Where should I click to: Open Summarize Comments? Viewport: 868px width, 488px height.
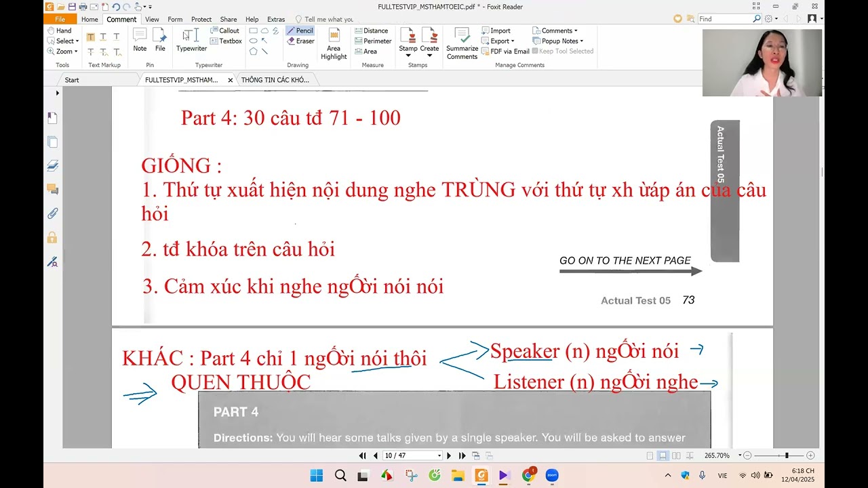click(462, 43)
